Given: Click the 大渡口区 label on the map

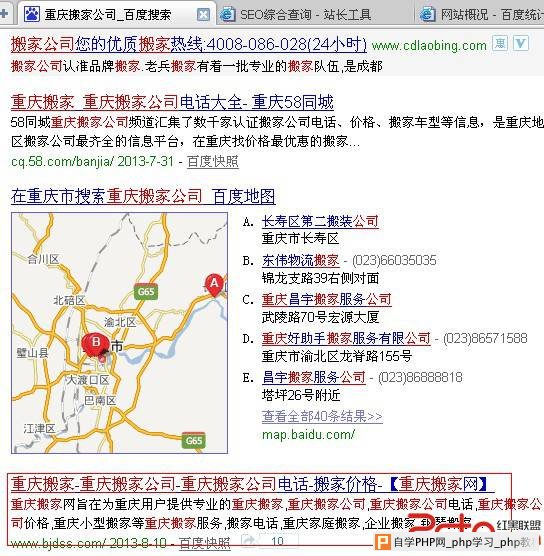Looking at the screenshot, I should (x=88, y=380).
